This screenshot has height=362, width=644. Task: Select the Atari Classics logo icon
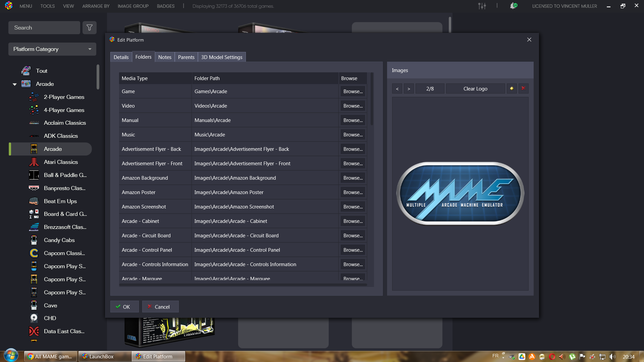[34, 162]
